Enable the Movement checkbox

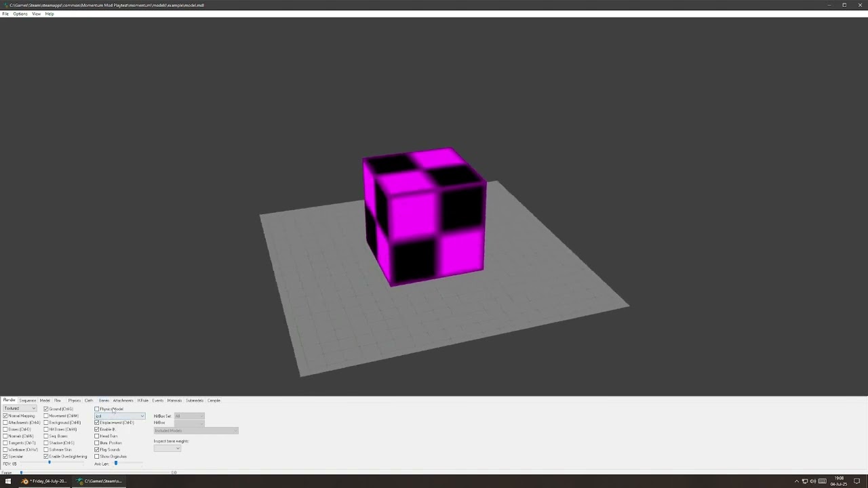46,416
